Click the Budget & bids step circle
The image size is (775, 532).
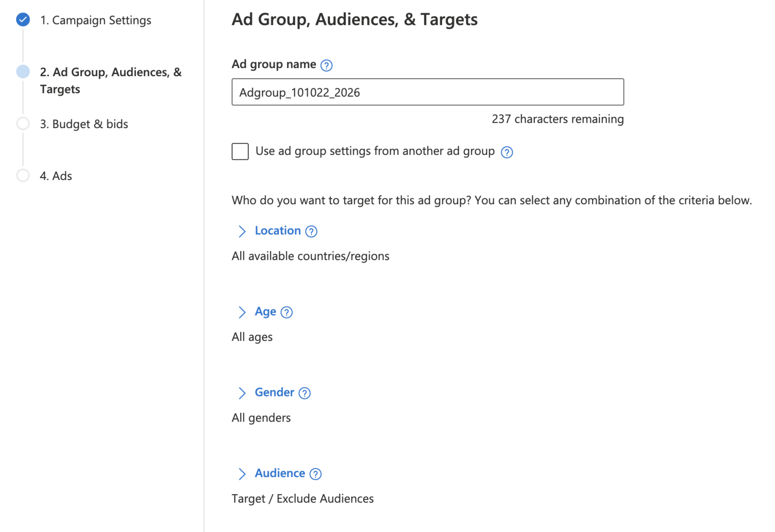[x=23, y=124]
